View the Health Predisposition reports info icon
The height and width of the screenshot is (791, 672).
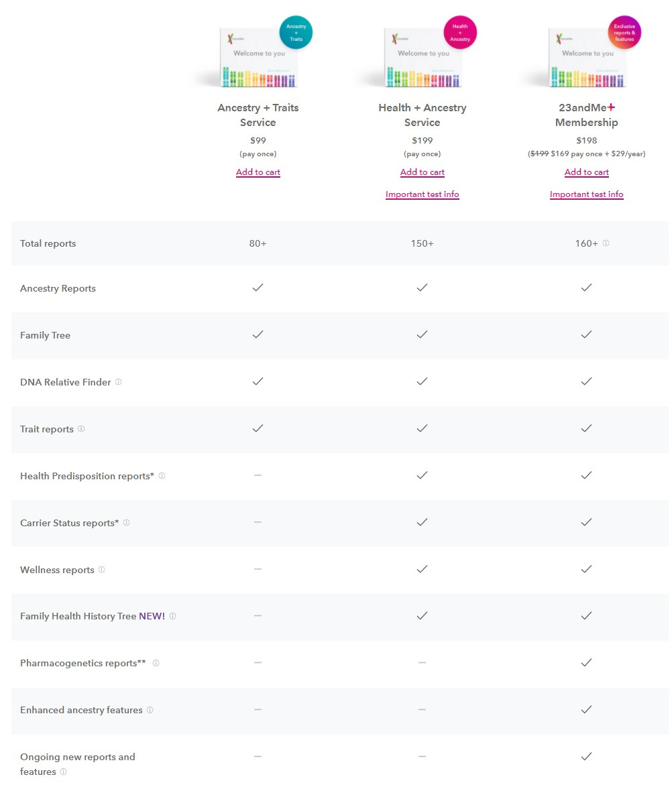pyautogui.click(x=162, y=475)
